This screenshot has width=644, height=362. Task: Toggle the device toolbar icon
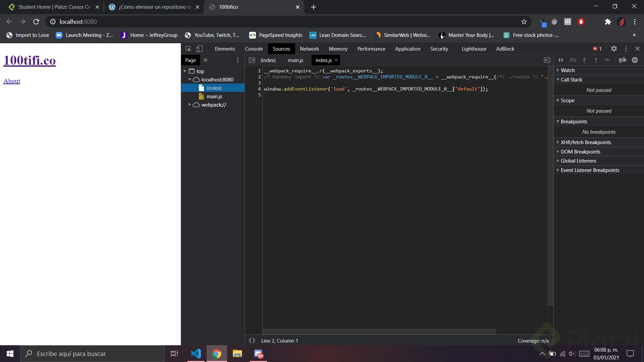coord(200,49)
